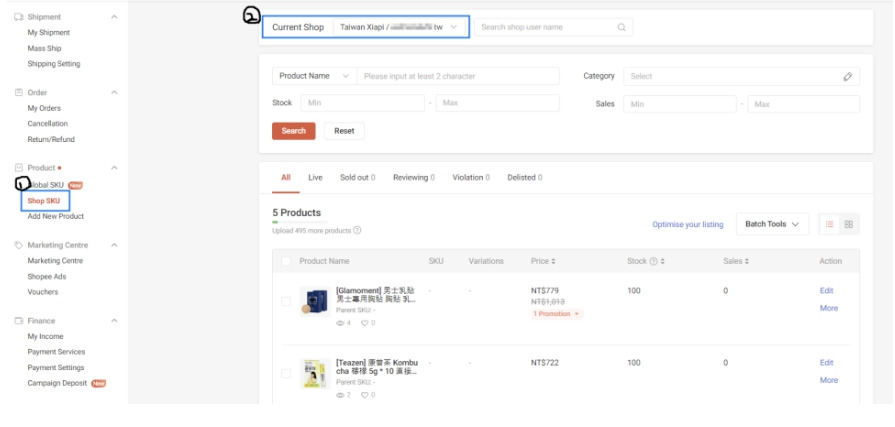Click the Finance wallet icon in sidebar
The height and width of the screenshot is (427, 895).
[19, 321]
